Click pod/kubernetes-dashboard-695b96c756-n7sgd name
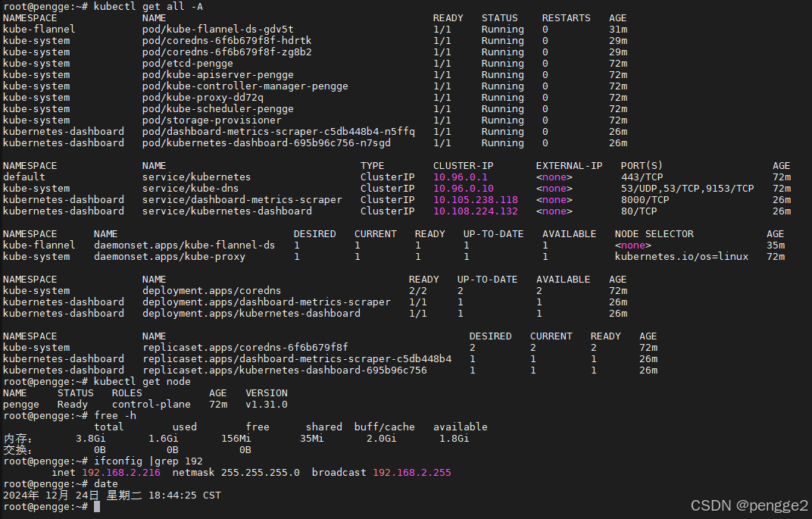The width and height of the screenshot is (812, 519). 267,143
